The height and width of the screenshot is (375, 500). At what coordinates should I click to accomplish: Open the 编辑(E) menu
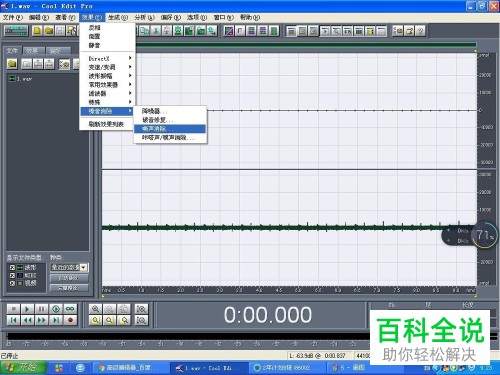coord(39,17)
